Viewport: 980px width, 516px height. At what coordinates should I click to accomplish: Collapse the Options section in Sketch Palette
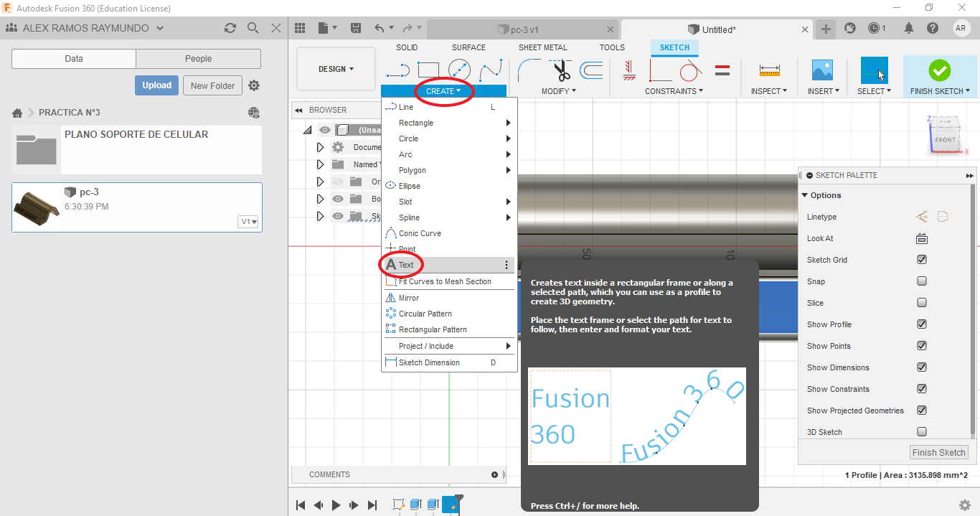click(x=805, y=195)
